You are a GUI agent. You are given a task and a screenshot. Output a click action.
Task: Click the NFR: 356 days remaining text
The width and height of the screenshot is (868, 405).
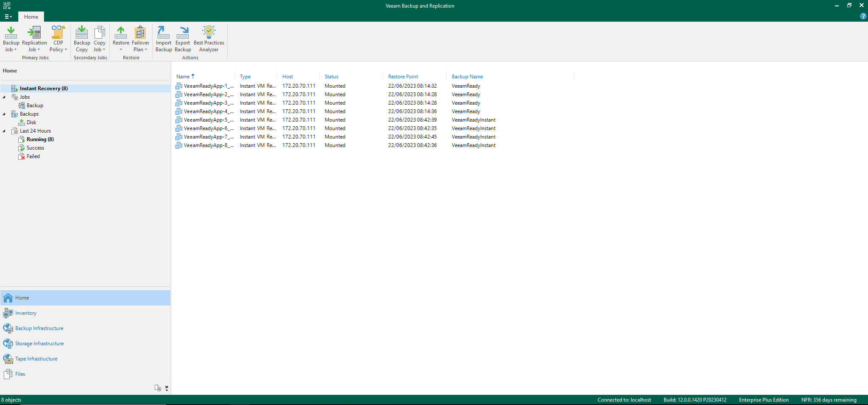point(829,400)
